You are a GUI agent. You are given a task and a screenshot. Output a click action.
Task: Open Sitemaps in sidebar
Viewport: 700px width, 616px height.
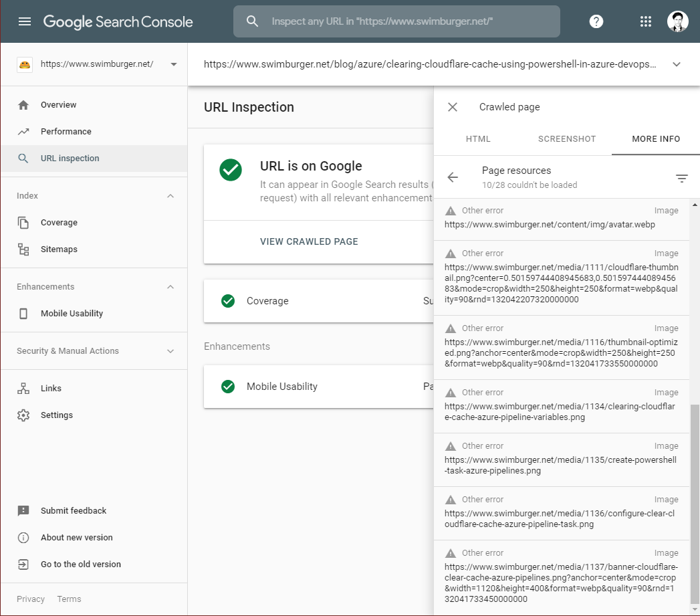[94, 249]
